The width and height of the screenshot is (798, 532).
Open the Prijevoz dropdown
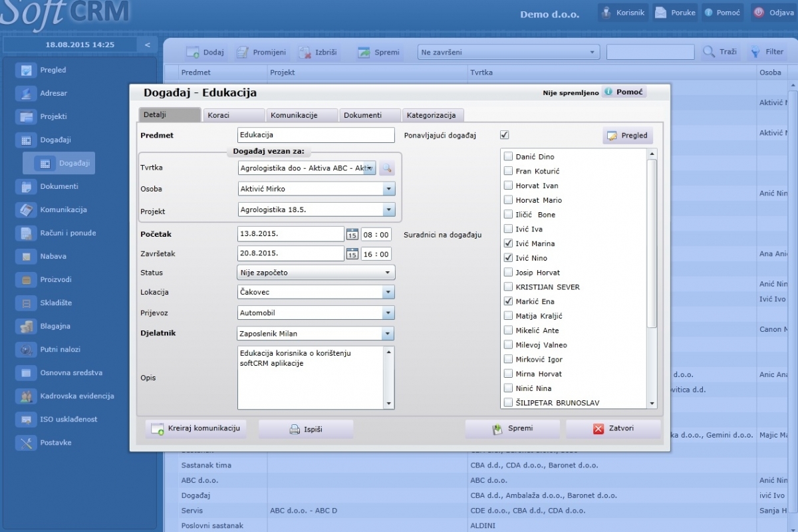[389, 313]
